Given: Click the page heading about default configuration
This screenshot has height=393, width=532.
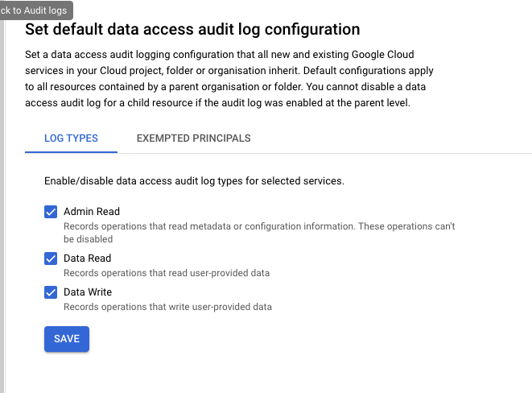Looking at the screenshot, I should click(192, 30).
